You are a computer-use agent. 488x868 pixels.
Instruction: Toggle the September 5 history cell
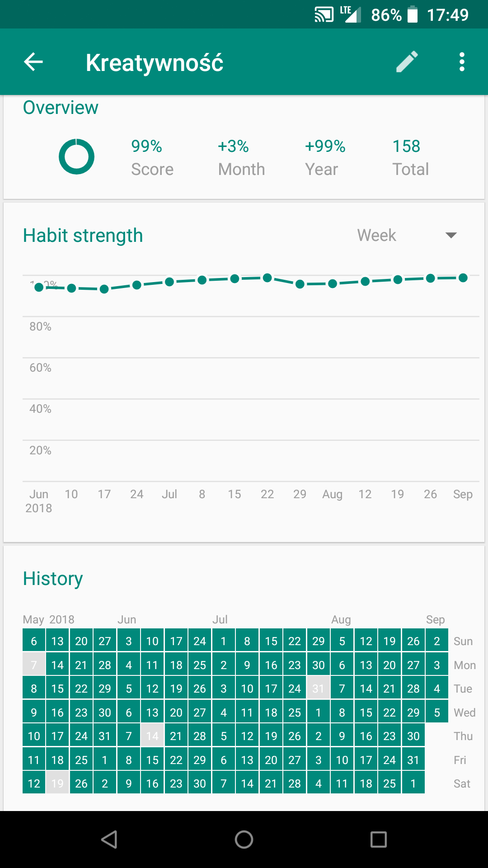point(436,712)
